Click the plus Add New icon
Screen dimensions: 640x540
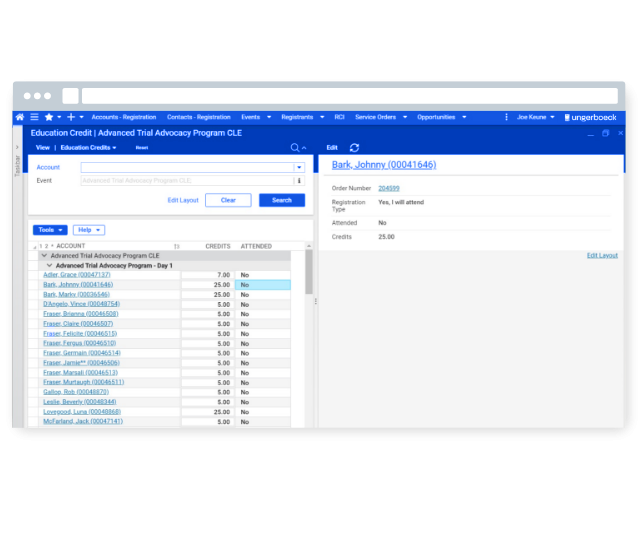[x=70, y=117]
